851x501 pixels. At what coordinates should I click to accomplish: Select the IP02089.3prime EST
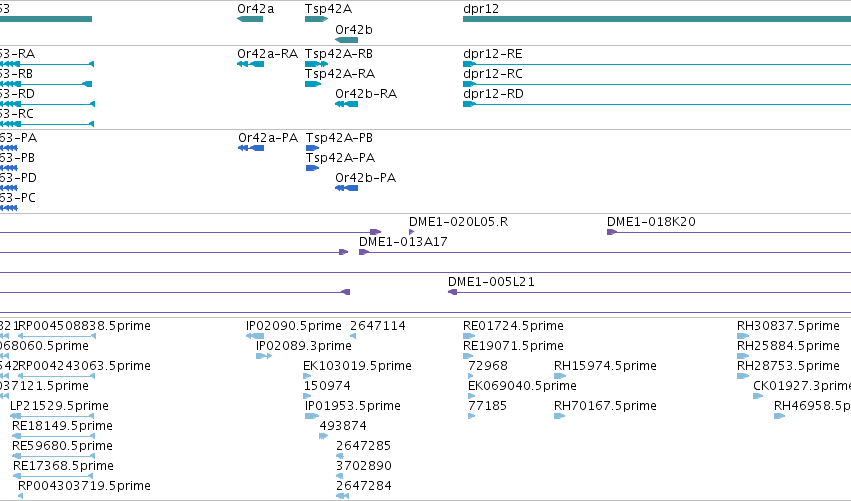coord(264,357)
